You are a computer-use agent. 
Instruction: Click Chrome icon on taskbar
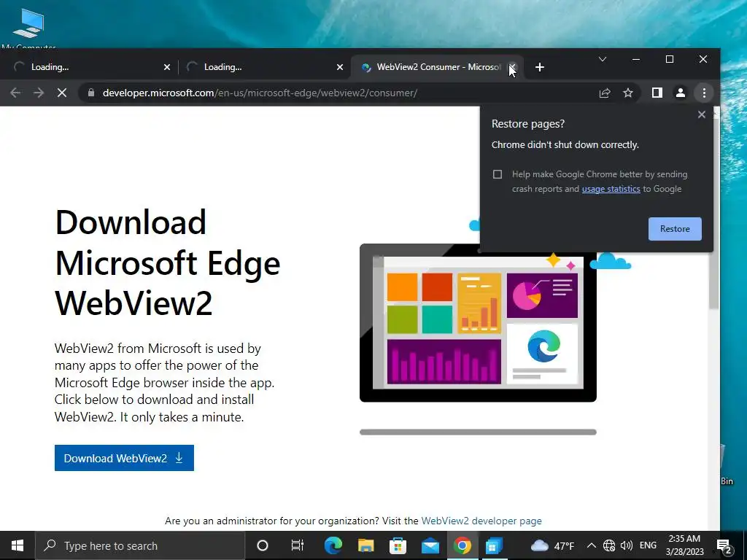[x=462, y=545]
